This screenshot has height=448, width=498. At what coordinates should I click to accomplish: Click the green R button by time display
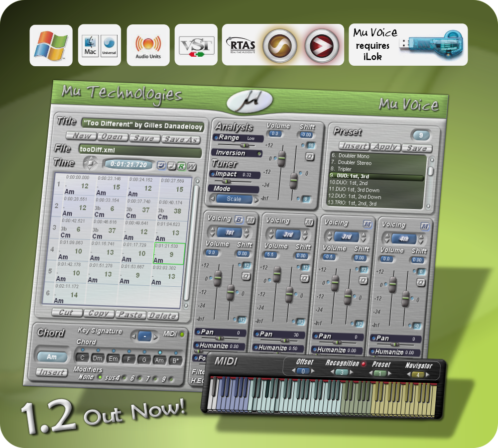pos(181,166)
